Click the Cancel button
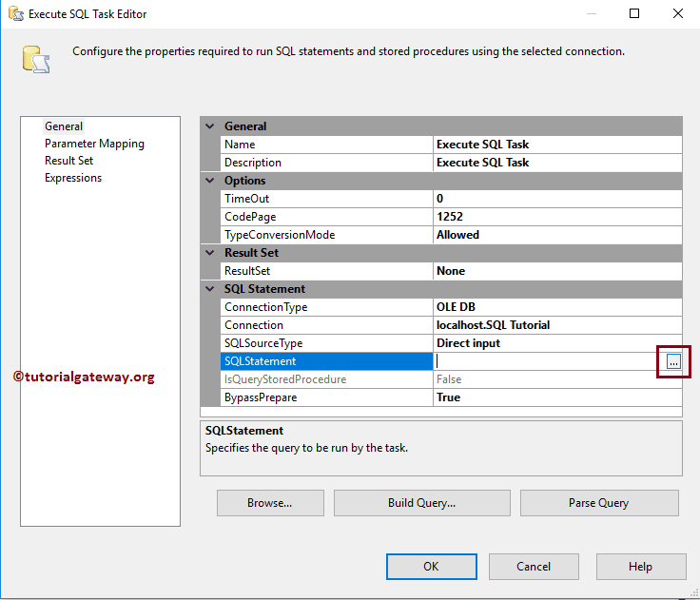 coord(534,567)
